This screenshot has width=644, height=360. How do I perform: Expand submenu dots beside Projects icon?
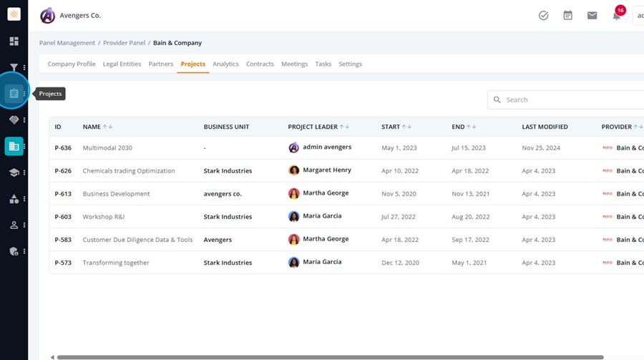(24, 94)
